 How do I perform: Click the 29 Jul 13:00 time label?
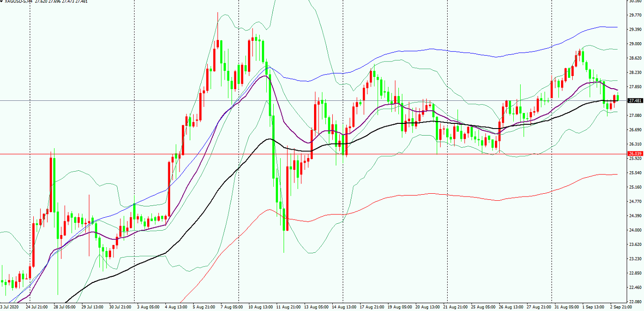pos(92,307)
